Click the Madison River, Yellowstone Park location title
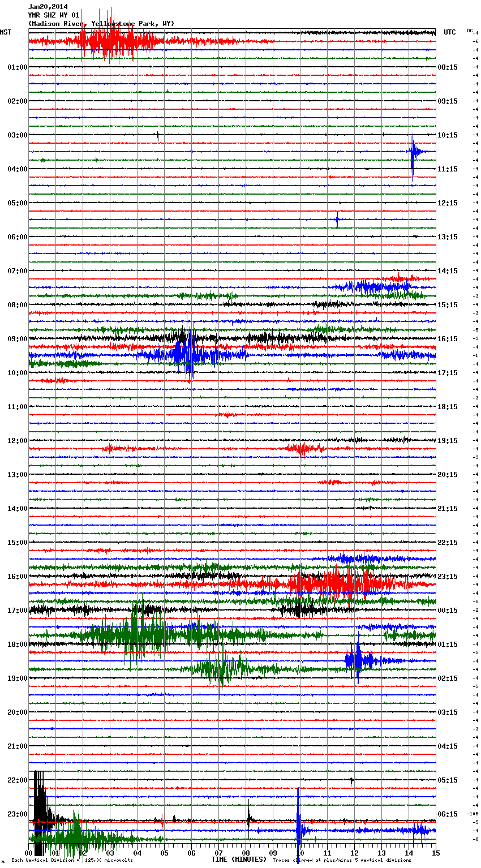This screenshot has width=481, height=868. (x=101, y=24)
